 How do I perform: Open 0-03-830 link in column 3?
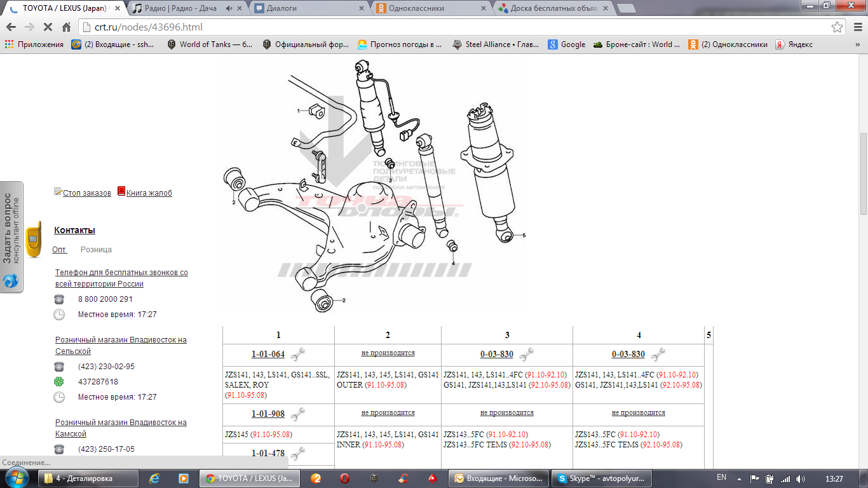[x=497, y=354]
